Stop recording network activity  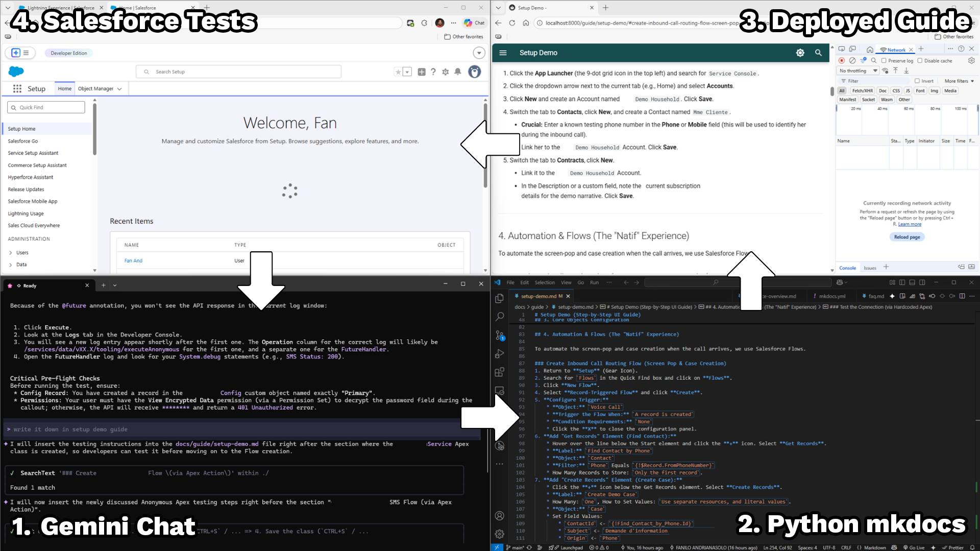[x=842, y=60]
